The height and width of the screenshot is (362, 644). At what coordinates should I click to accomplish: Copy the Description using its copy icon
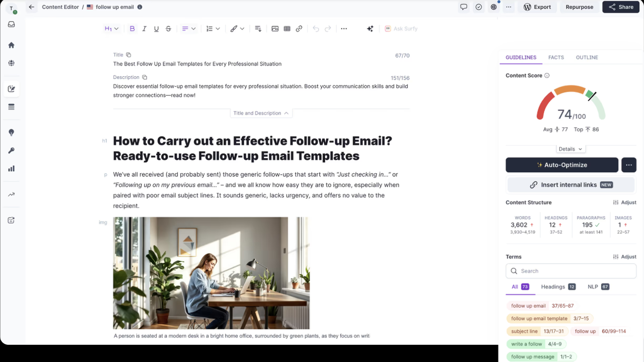[144, 77]
